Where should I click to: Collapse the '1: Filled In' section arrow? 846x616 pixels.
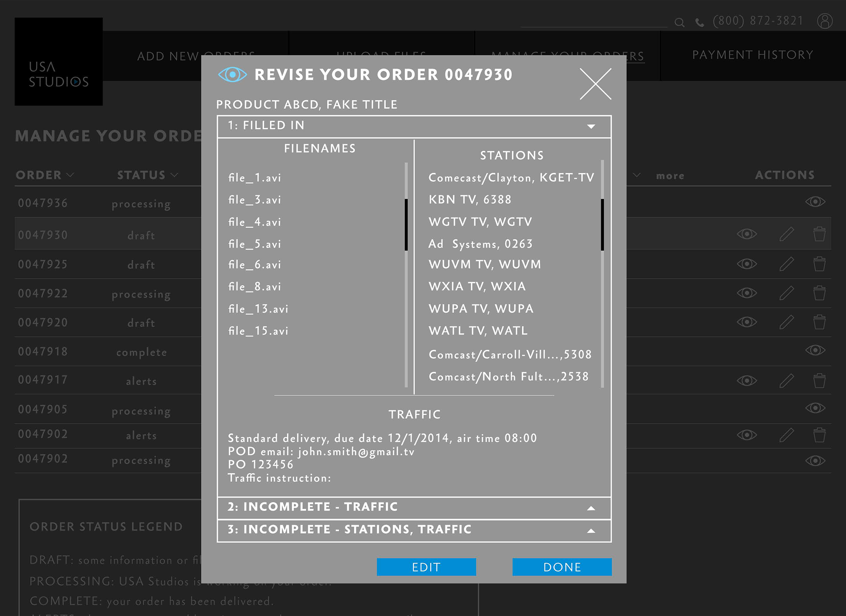(x=591, y=126)
